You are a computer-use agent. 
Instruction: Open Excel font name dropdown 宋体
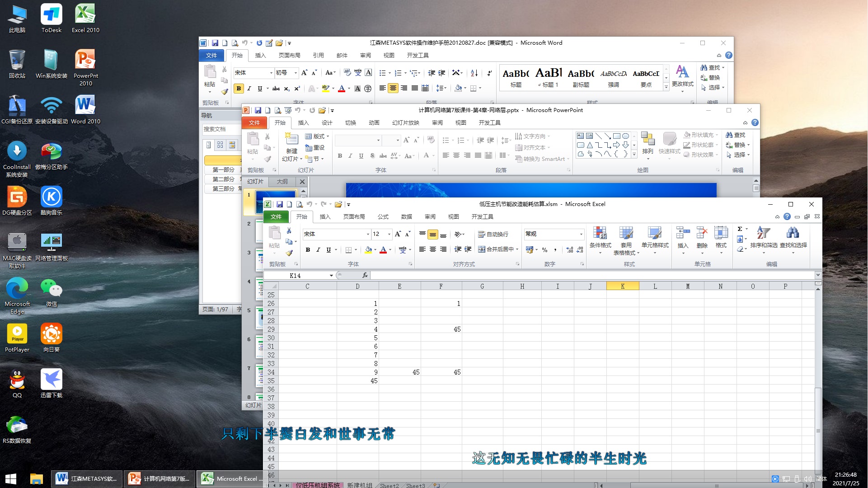tap(367, 234)
